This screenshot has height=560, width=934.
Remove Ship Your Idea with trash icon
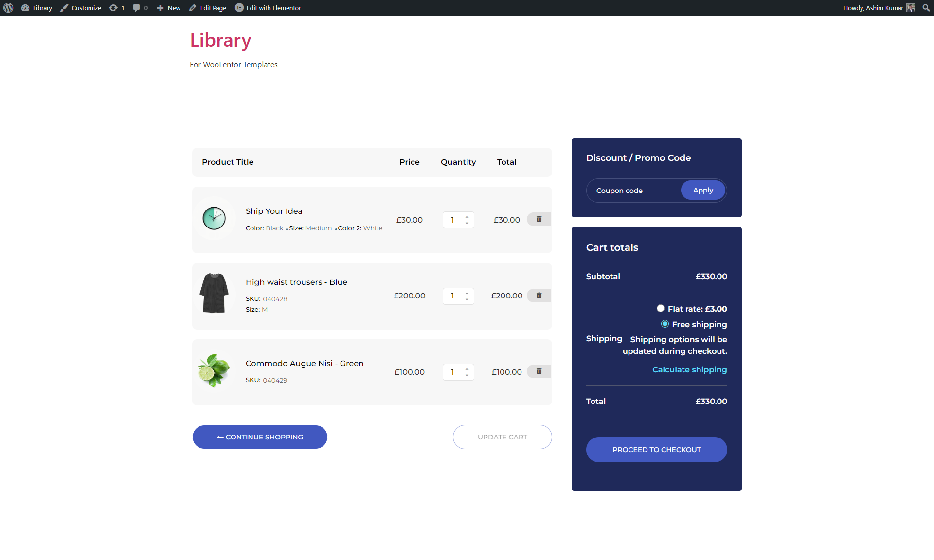pos(539,219)
